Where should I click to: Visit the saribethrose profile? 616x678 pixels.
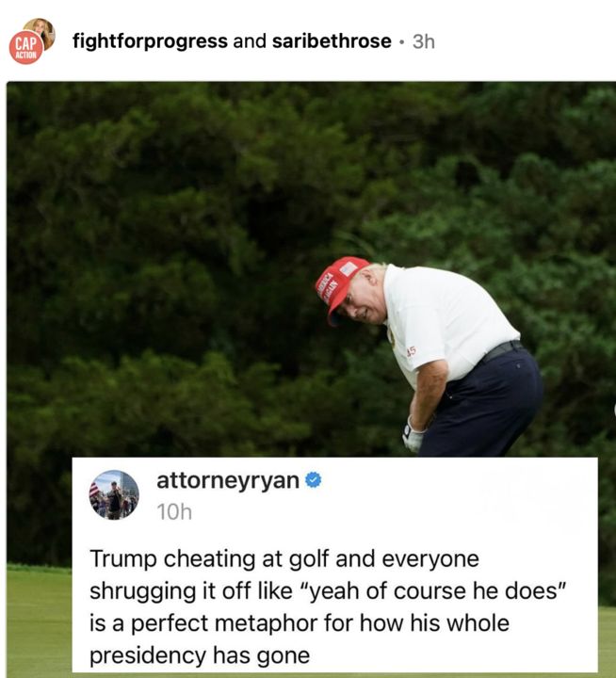click(x=332, y=41)
